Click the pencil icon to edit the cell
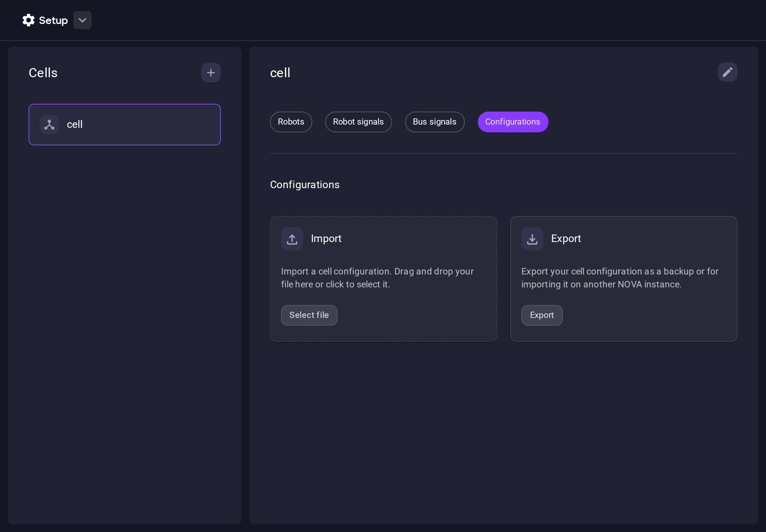This screenshot has width=766, height=532. click(x=727, y=72)
